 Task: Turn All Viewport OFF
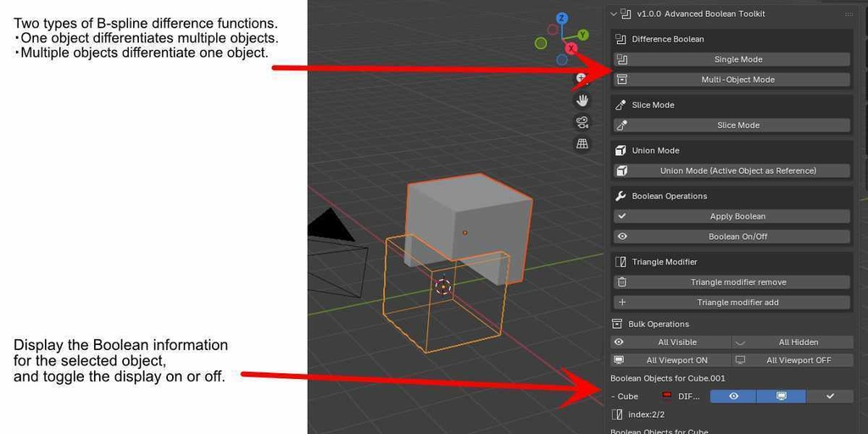coord(793,359)
